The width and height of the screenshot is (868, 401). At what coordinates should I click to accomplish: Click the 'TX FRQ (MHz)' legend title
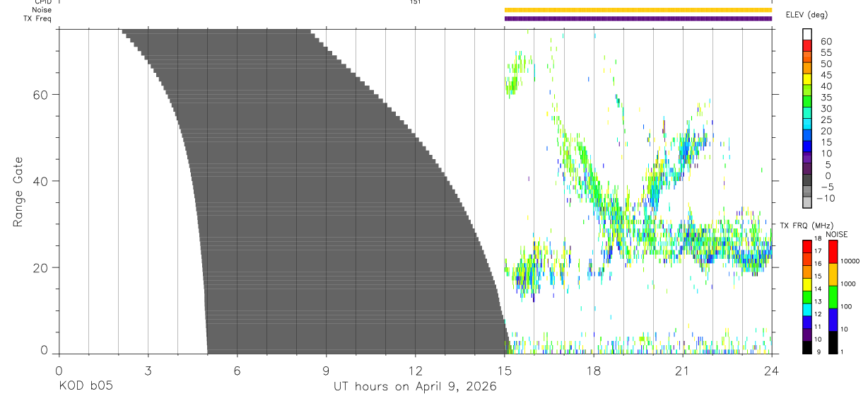(x=806, y=226)
